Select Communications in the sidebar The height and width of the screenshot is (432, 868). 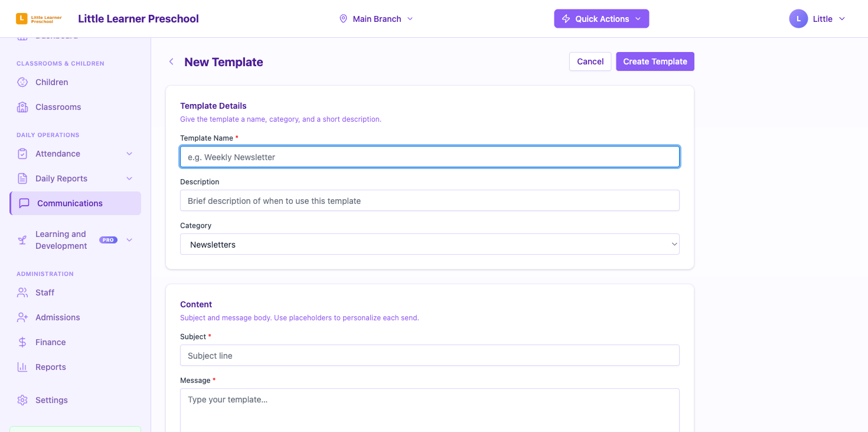[x=75, y=203]
